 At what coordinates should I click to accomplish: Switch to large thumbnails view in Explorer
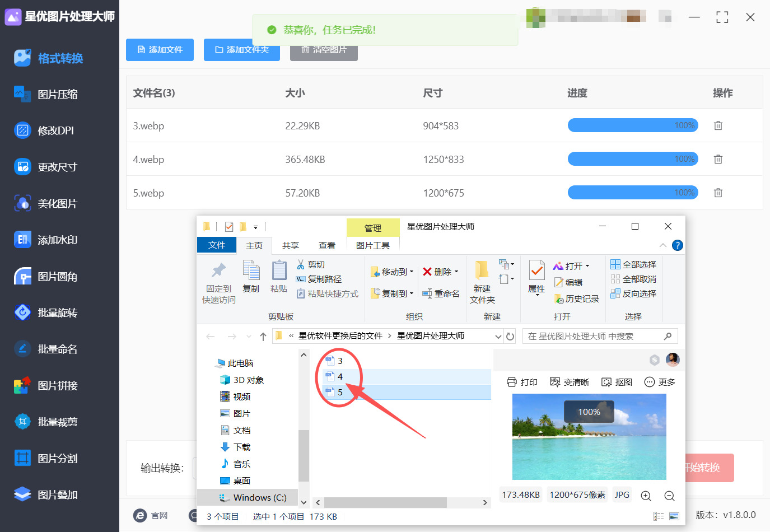point(674,516)
